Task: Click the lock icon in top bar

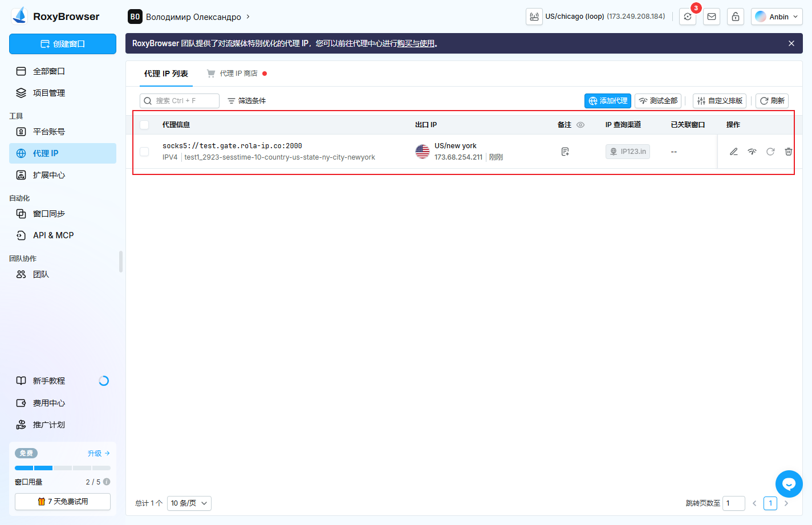Action: pyautogui.click(x=736, y=17)
